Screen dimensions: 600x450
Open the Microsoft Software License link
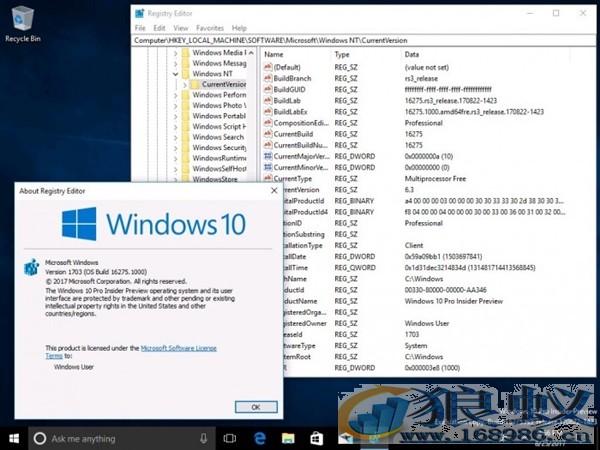[179, 348]
